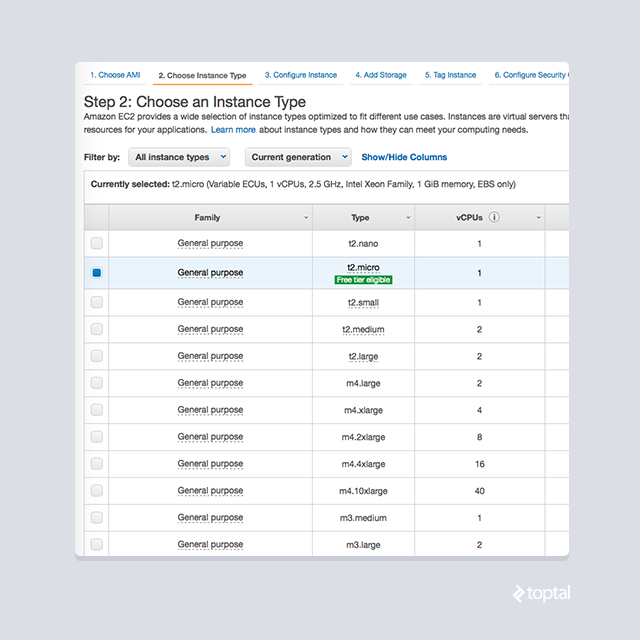Click the Free tier eligible badge
This screenshot has height=640, width=640.
(x=363, y=280)
